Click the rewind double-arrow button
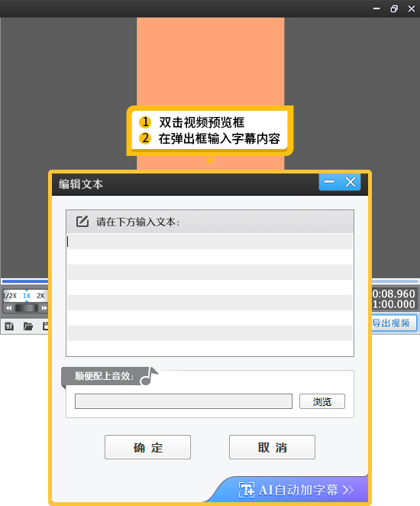The width and height of the screenshot is (420, 506). tap(8, 308)
